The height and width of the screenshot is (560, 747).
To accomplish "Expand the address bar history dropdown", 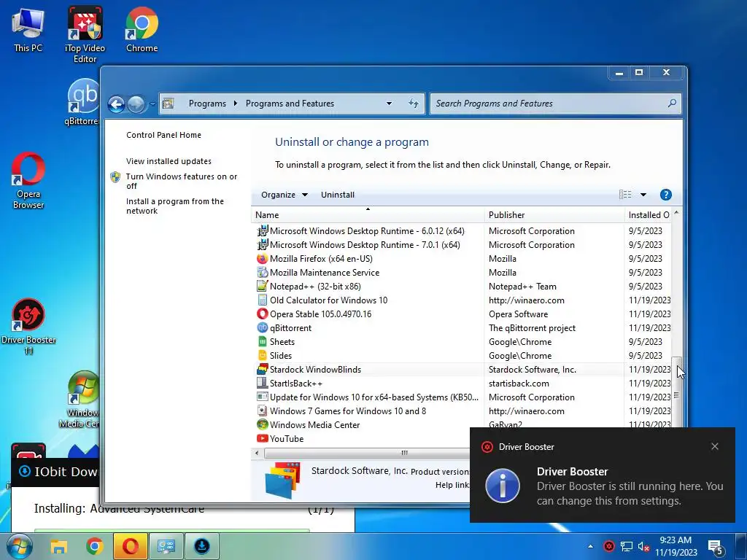I will pyautogui.click(x=390, y=104).
